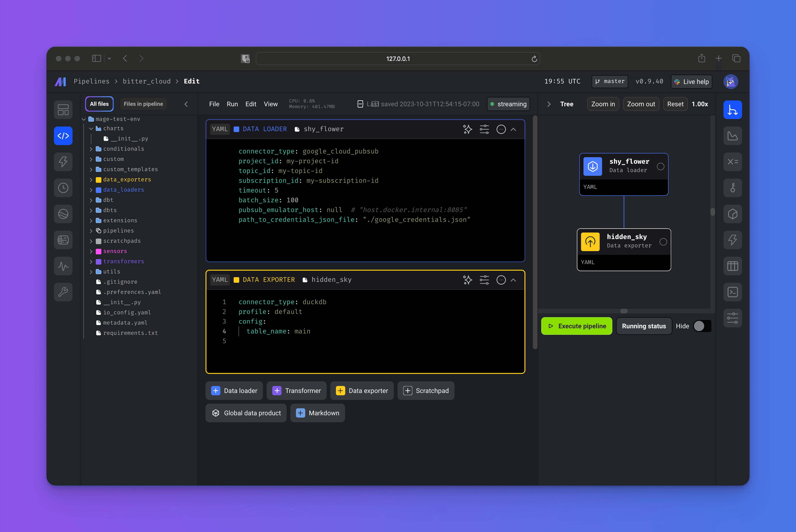
Task: Select the hidden_sky node status circle
Action: click(x=663, y=242)
